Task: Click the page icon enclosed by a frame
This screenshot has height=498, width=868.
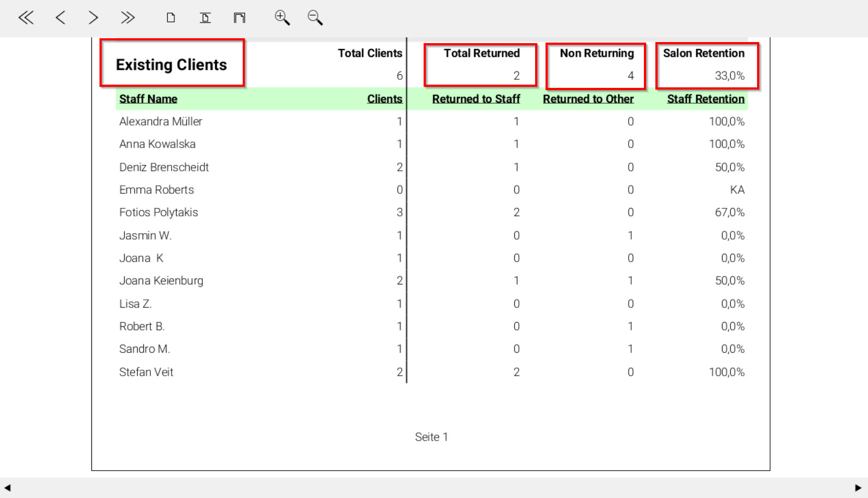Action: click(239, 18)
